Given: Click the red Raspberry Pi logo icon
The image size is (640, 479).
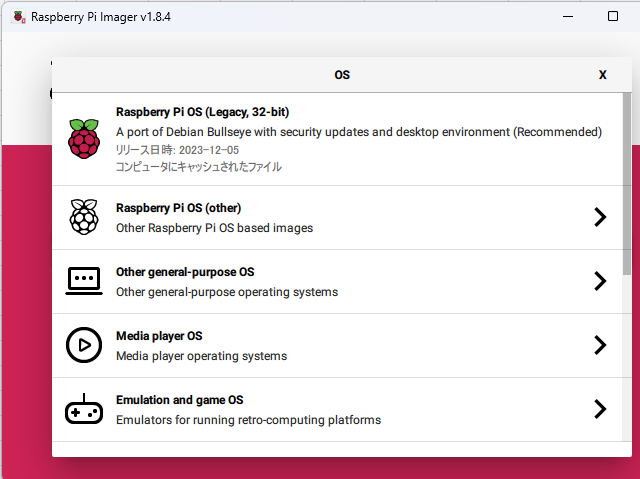Looking at the screenshot, I should click(x=84, y=138).
